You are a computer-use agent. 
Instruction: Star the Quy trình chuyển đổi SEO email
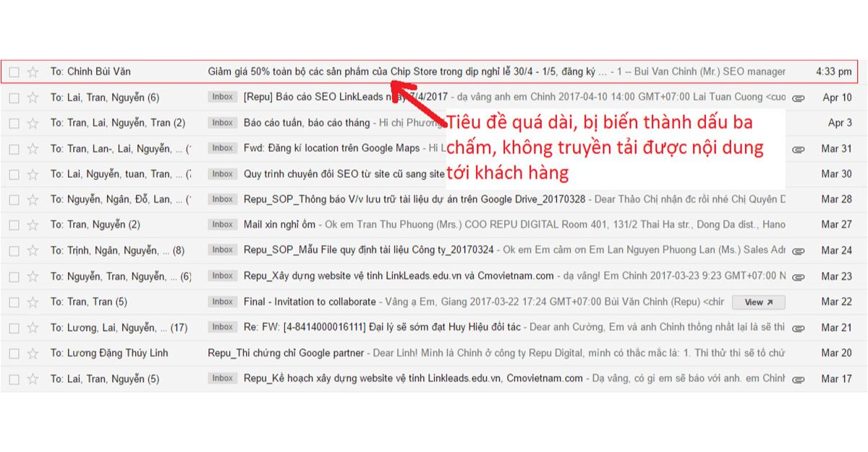pos(33,174)
